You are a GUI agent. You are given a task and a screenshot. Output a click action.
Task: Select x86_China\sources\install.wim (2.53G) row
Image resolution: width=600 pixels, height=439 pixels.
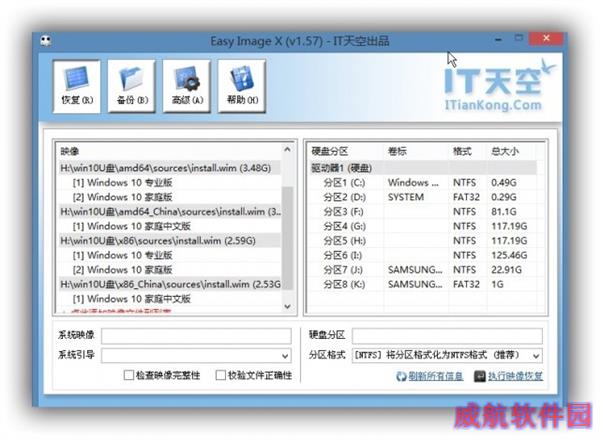[170, 284]
